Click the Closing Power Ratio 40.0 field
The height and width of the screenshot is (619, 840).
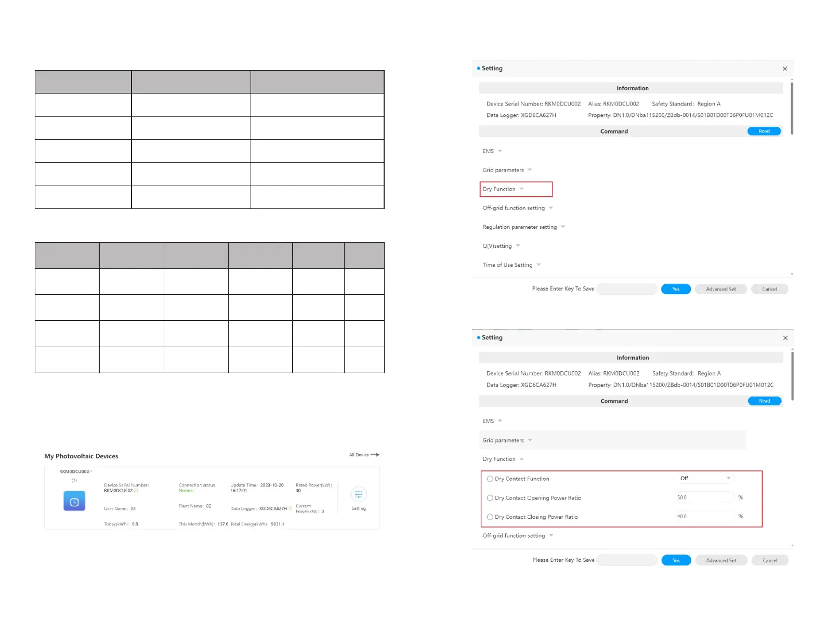(x=704, y=517)
